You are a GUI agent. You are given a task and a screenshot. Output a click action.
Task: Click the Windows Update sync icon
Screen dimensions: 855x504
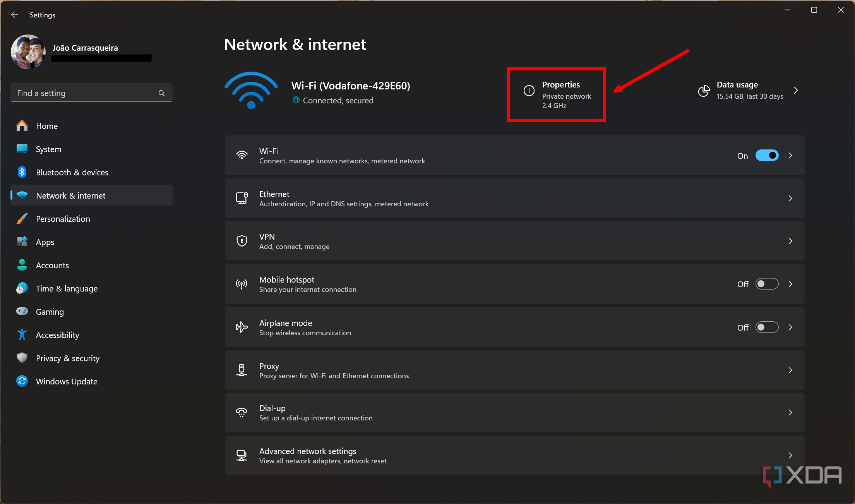click(22, 381)
